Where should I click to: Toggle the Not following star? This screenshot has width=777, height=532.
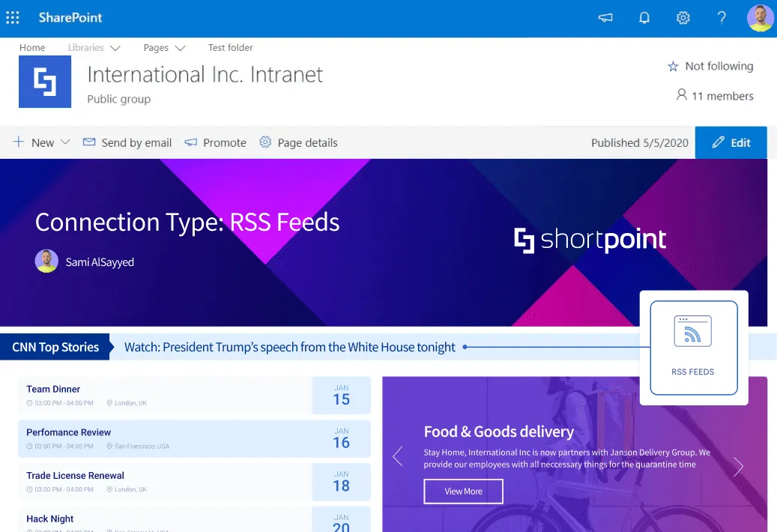coord(672,67)
